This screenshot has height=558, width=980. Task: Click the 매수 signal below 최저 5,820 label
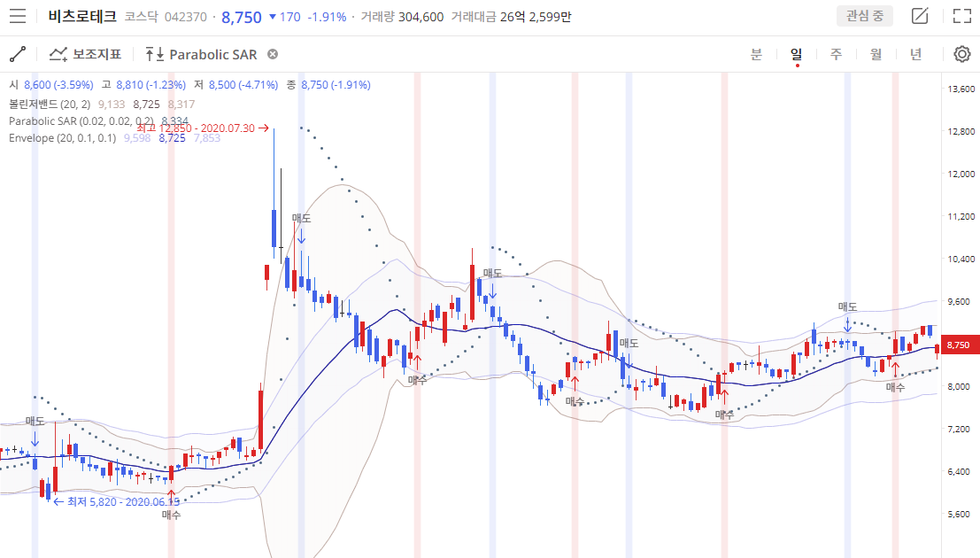[171, 515]
